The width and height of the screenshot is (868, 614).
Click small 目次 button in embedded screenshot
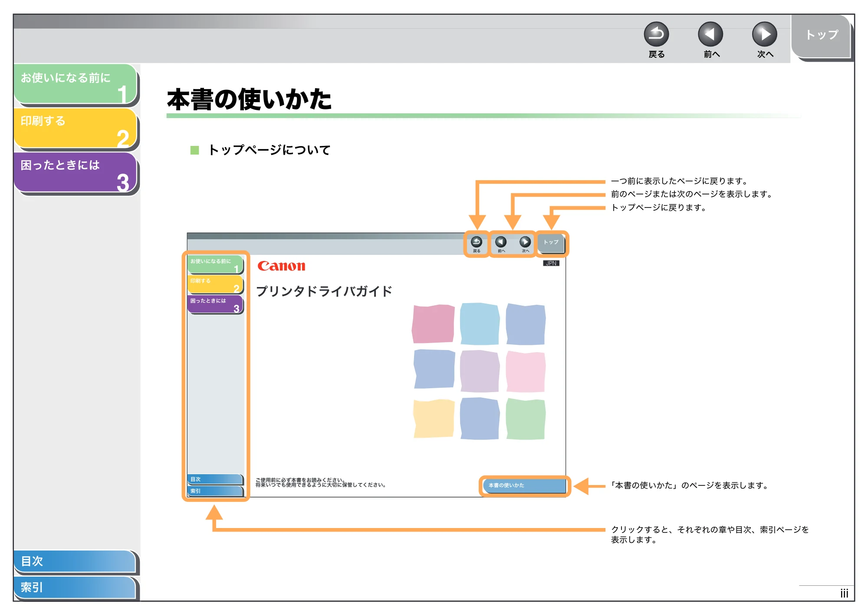tap(215, 479)
